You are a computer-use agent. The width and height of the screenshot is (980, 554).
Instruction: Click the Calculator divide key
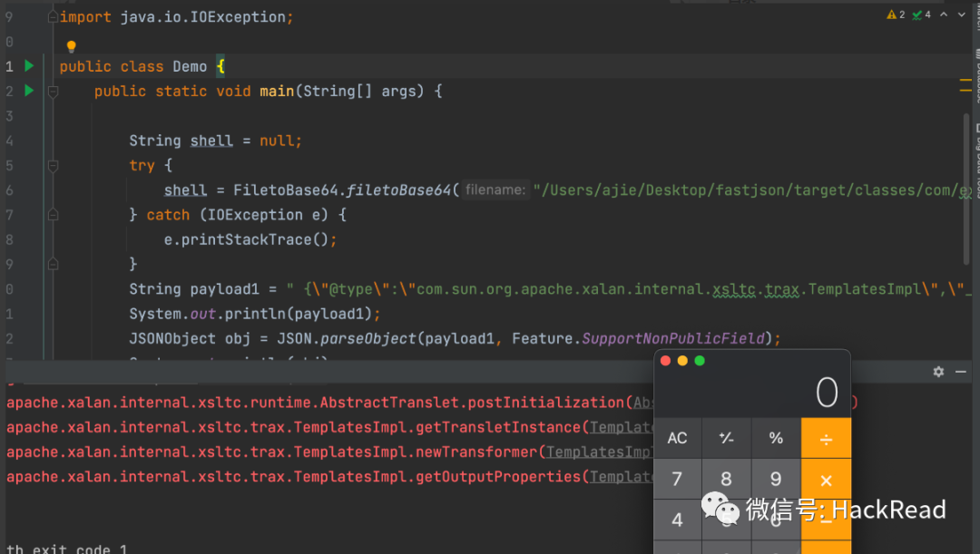827,438
